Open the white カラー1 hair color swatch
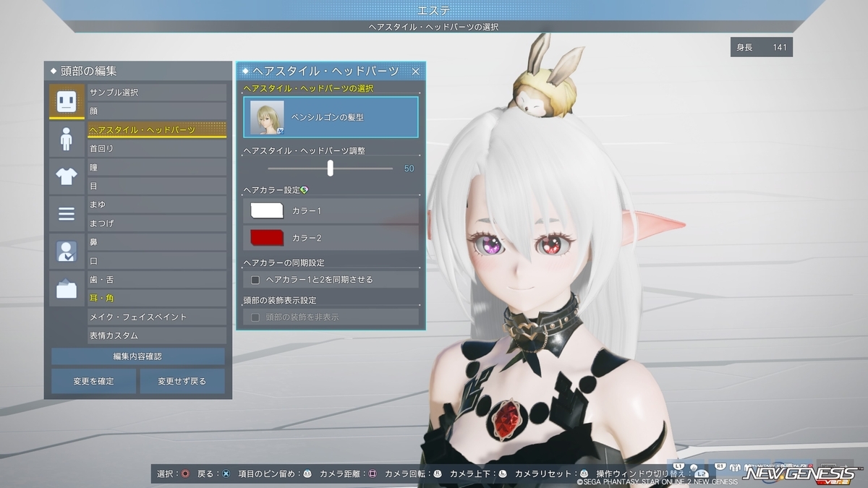This screenshot has width=868, height=488. (x=267, y=210)
